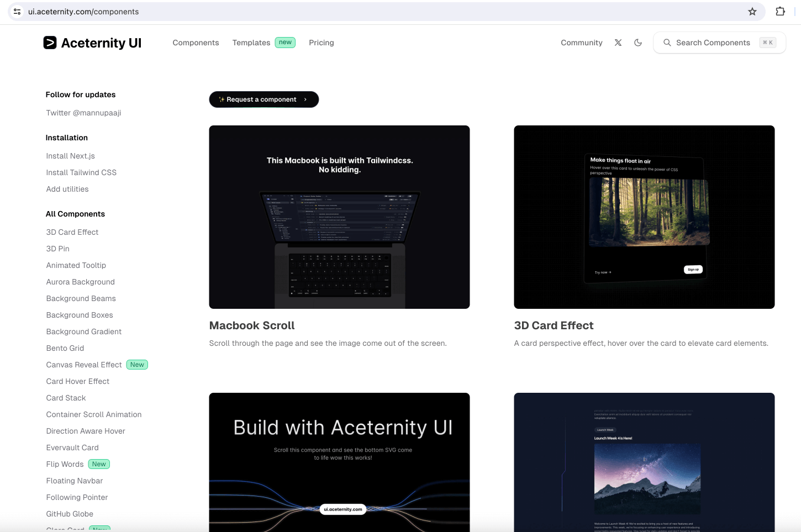The height and width of the screenshot is (532, 801).
Task: Go to the Pricing page
Action: [321, 43]
